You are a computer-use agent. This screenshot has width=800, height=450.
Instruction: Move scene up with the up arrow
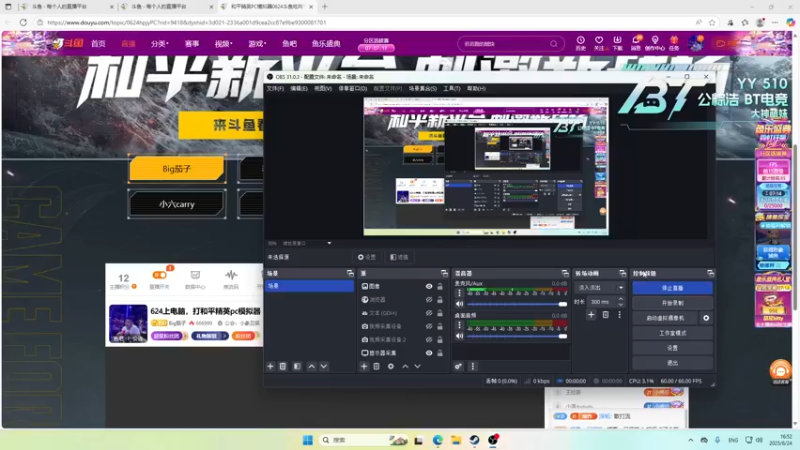pos(311,366)
